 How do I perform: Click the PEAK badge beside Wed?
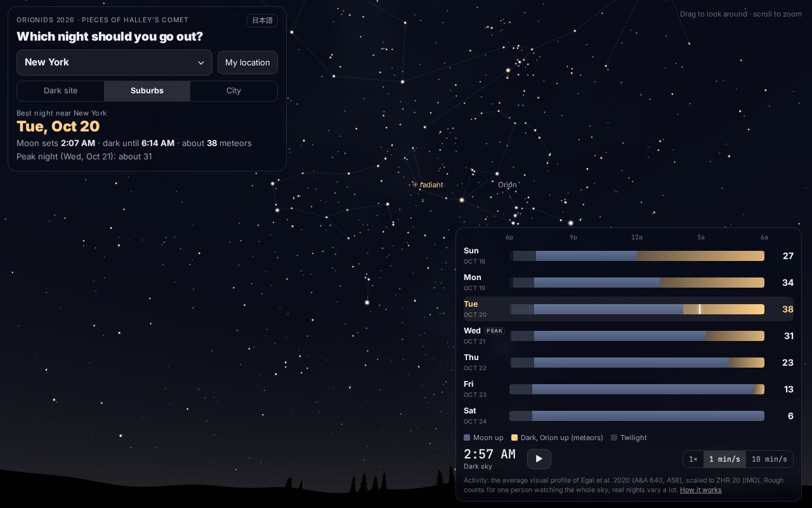point(494,331)
